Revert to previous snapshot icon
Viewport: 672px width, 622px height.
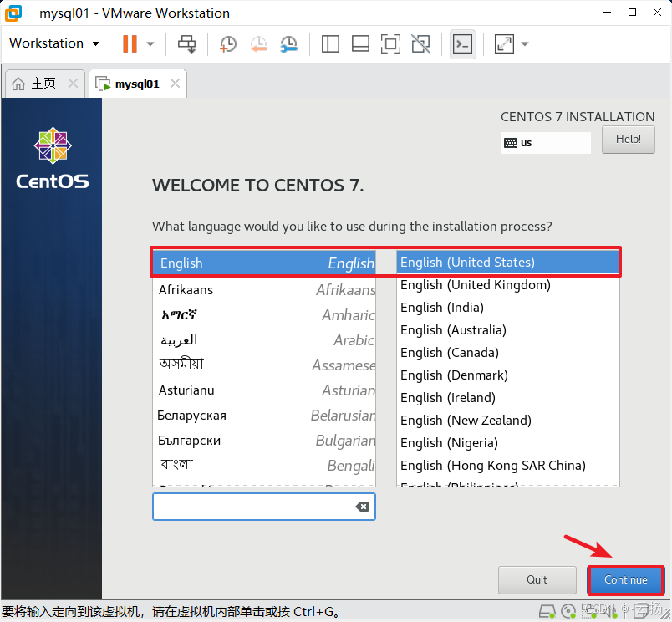point(259,43)
